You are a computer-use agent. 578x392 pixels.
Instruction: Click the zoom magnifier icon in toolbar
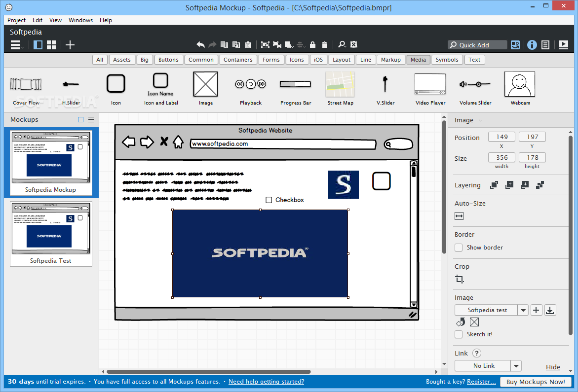[342, 44]
